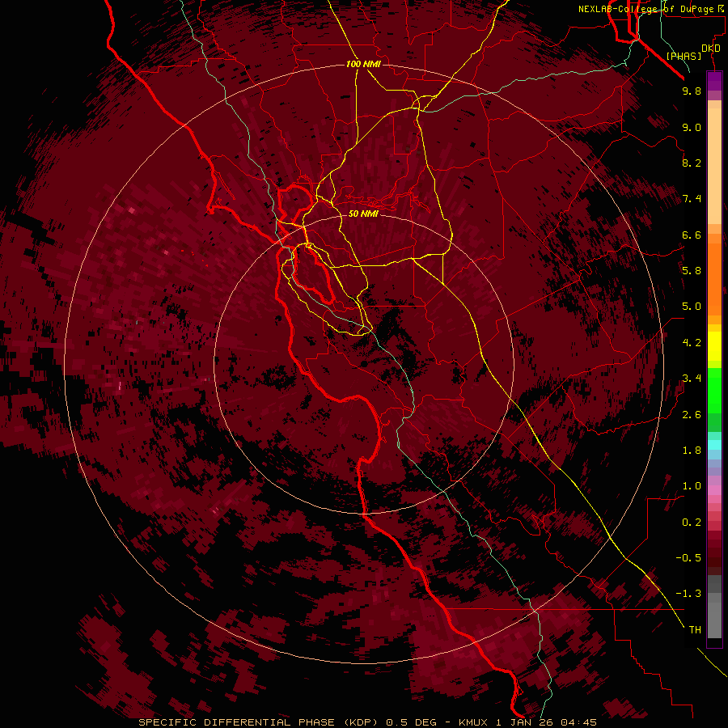The width and height of the screenshot is (728, 728).
Task: Click the 1 JAN 26 date text
Action: tap(526, 722)
